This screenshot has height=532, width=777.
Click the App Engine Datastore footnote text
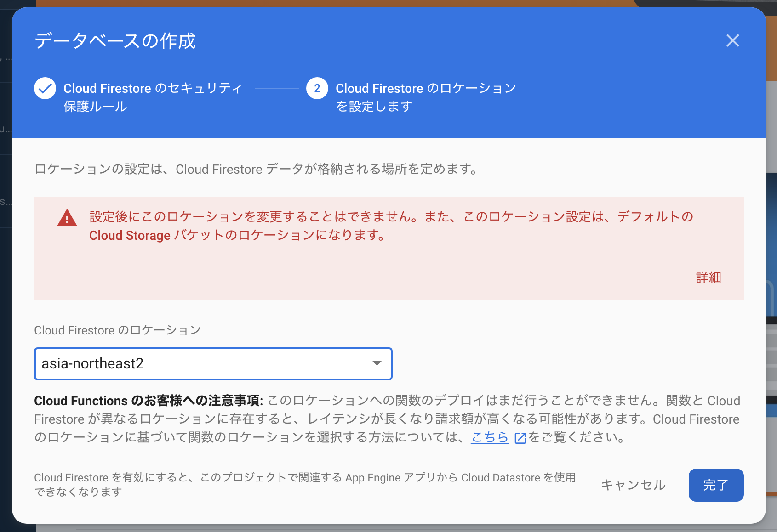(305, 485)
